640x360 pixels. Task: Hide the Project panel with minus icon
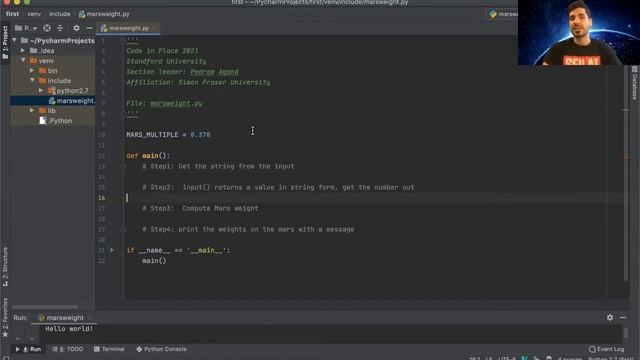pyautogui.click(x=89, y=28)
